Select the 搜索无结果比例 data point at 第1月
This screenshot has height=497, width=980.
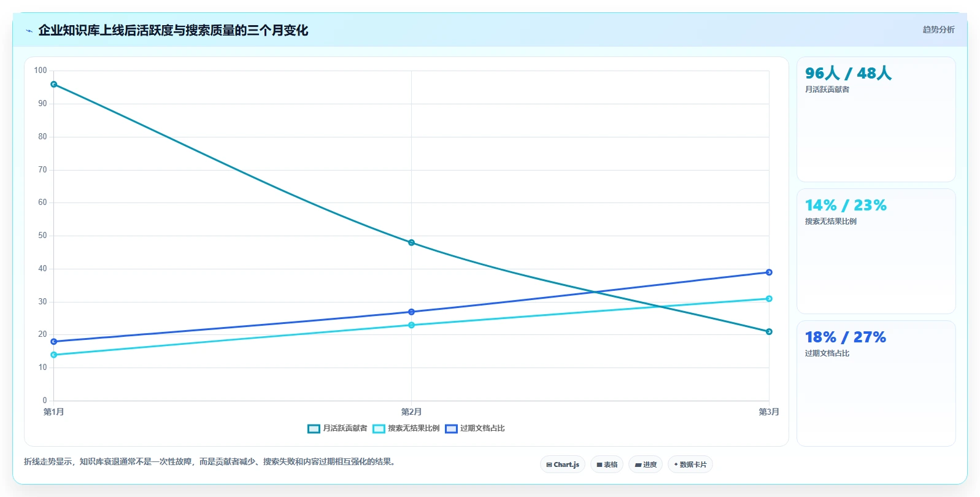pos(54,355)
